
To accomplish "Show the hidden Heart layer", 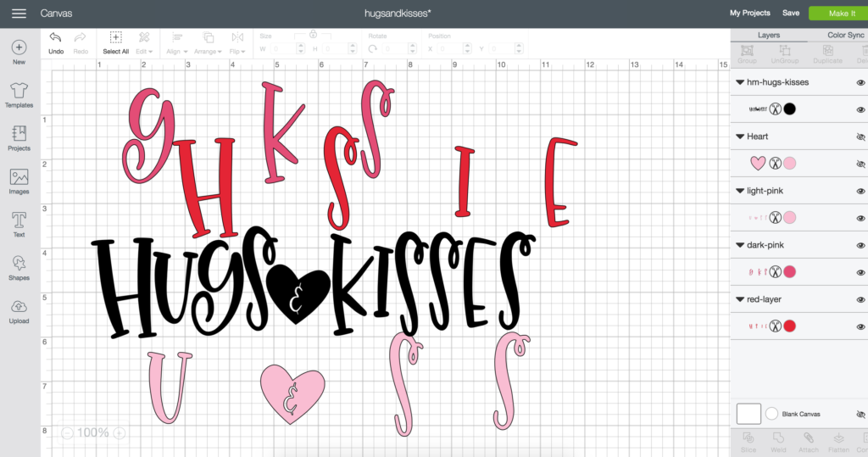I will tap(860, 137).
